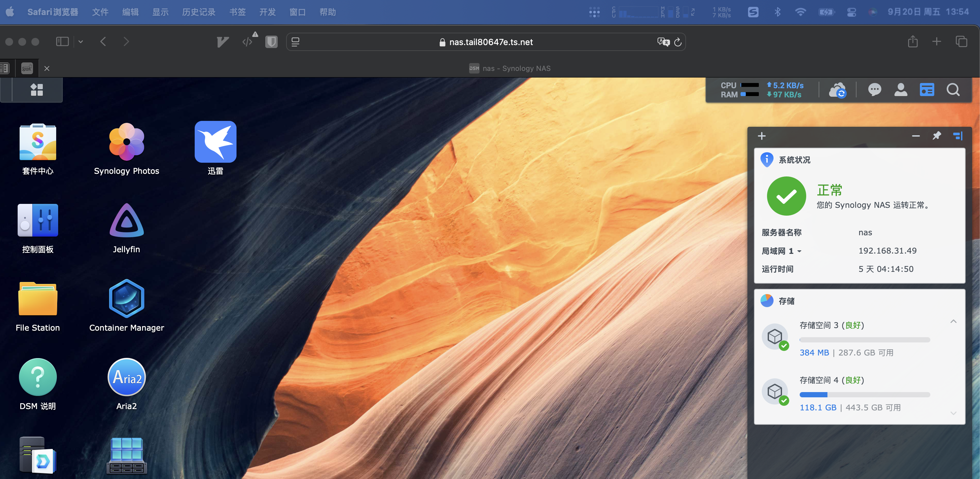
Task: Open the DSM user account options icon
Action: [901, 90]
